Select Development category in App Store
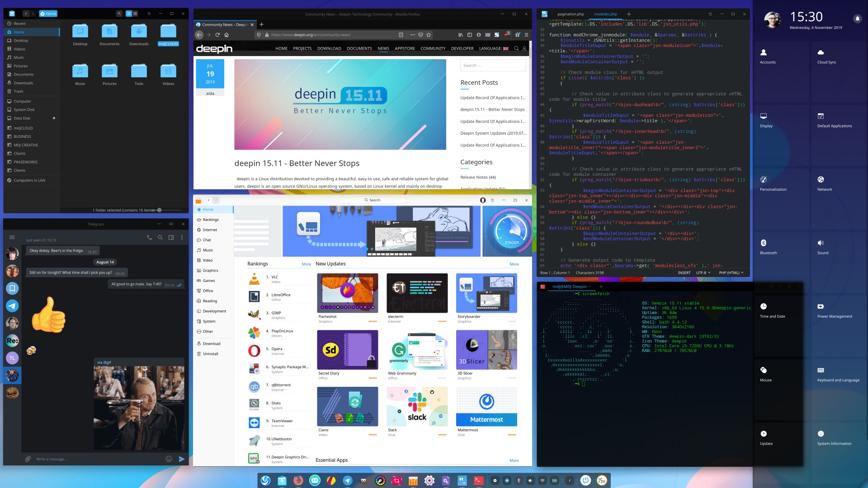This screenshot has width=868, height=488. 214,311
